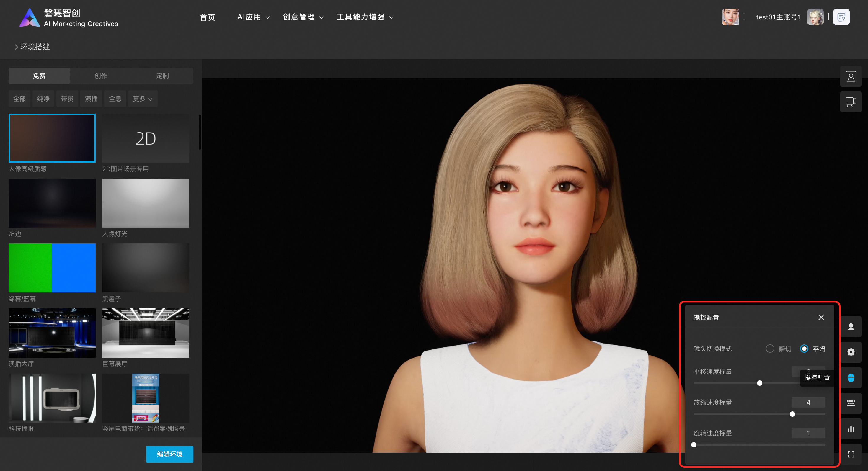This screenshot has width=868, height=471.
Task: Open the chip hardware settings icon
Action: pos(851,352)
